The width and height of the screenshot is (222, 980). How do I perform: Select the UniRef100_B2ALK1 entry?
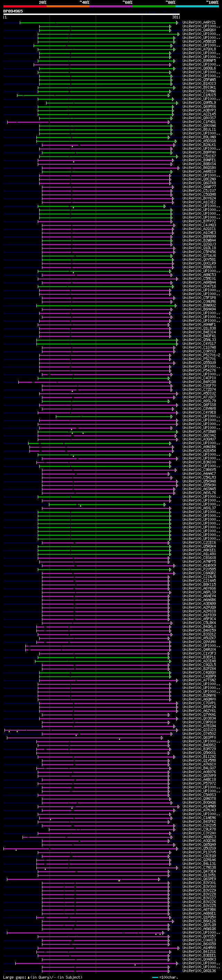pyautogui.click(x=199, y=145)
